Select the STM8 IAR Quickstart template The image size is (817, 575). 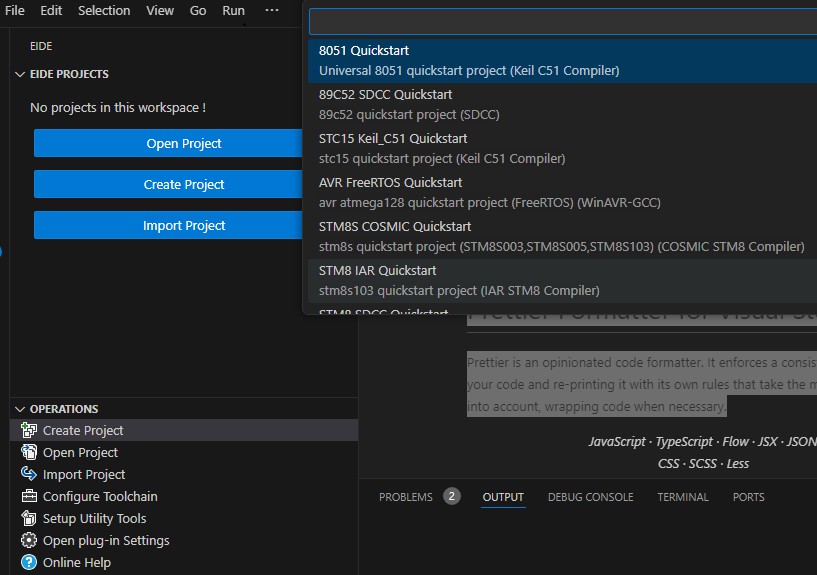[562, 280]
